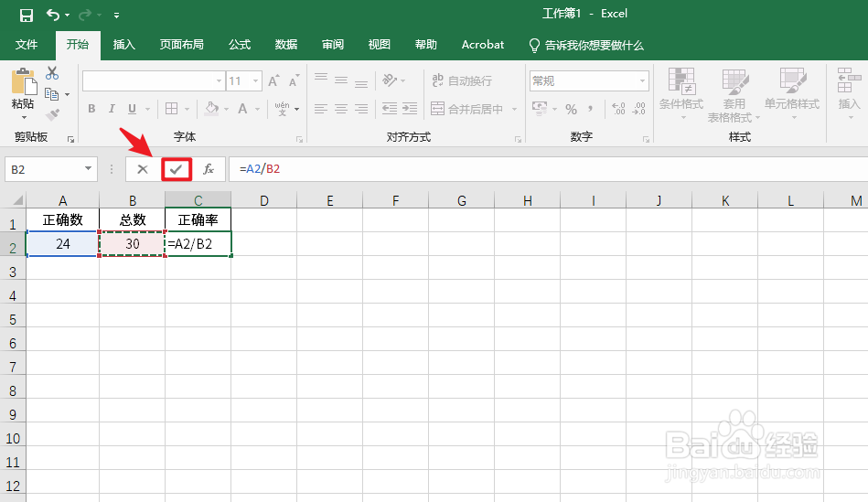Click the Insert Function fx button

(x=209, y=169)
